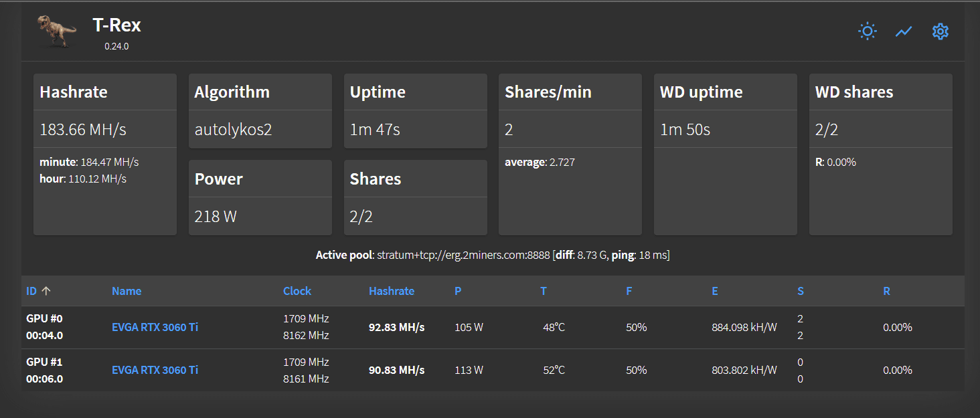Click the Shares/min card heading
Viewport: 980px width, 418px height.
[x=548, y=92]
